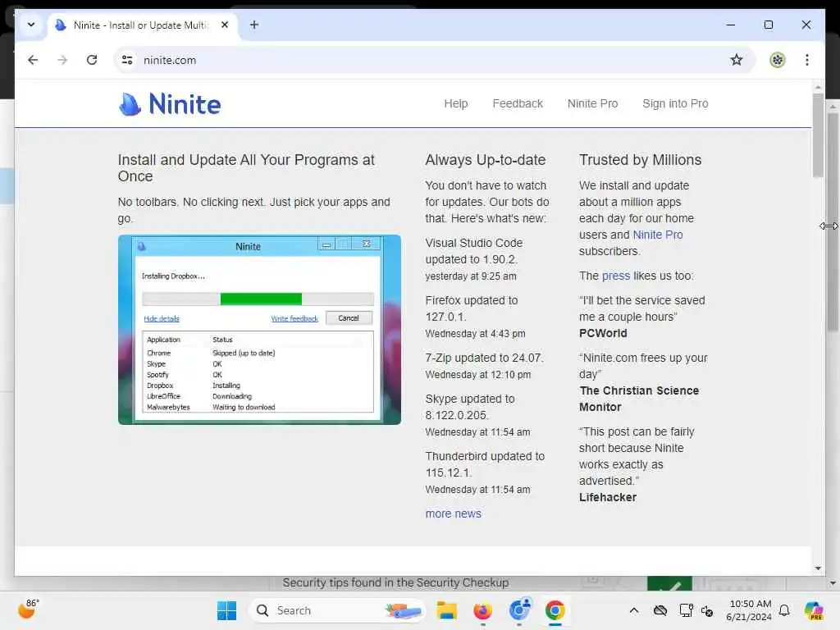Image resolution: width=840 pixels, height=630 pixels.
Task: Click the taskbar Search box
Action: pyautogui.click(x=337, y=610)
